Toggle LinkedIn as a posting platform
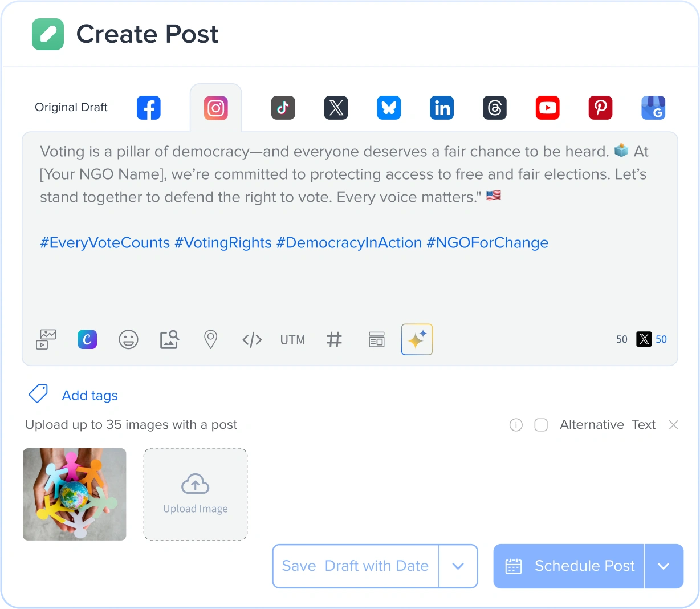The width and height of the screenshot is (700, 609). (x=442, y=108)
